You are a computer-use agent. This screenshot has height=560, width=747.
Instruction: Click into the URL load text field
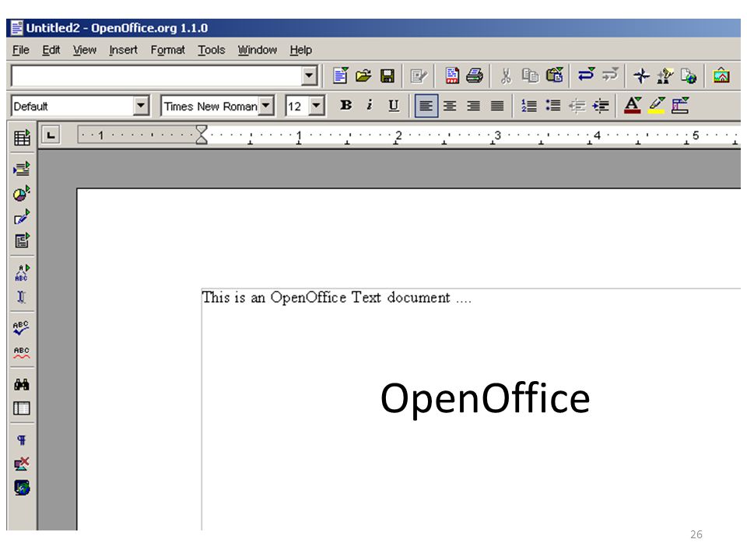click(156, 76)
